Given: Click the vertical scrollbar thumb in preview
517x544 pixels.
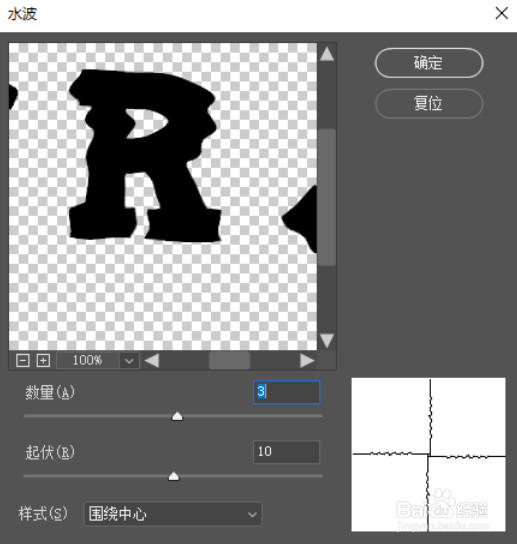Looking at the screenshot, I should coord(327,197).
